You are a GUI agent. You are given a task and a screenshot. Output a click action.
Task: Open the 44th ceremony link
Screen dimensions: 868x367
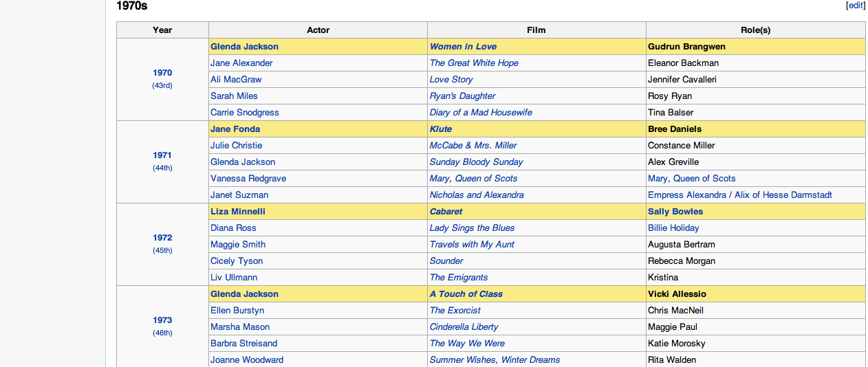[162, 168]
